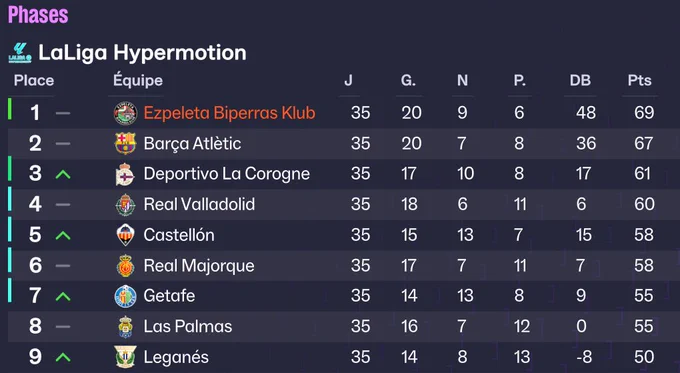Click the Las Palmas club badge
Viewport: 680px width, 373px height.
(125, 327)
